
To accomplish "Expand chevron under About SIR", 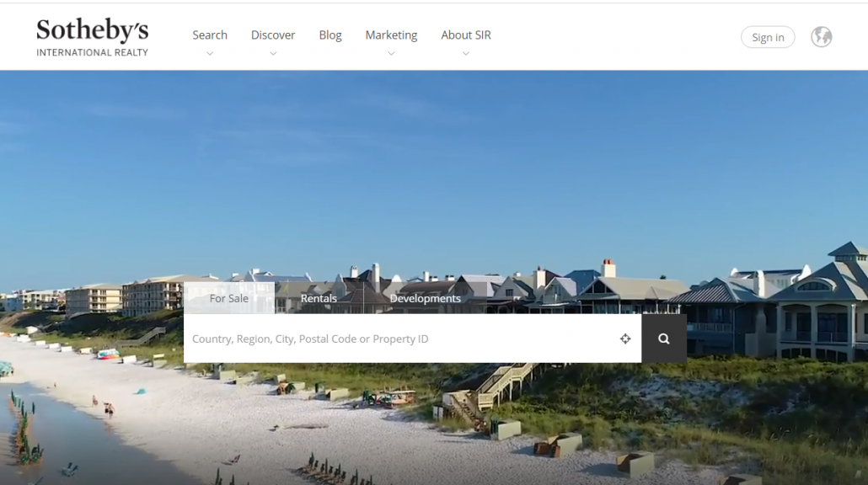I will tap(466, 54).
